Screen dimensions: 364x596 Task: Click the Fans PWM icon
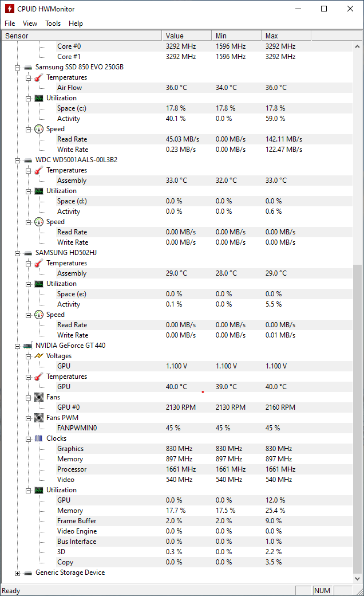click(38, 418)
